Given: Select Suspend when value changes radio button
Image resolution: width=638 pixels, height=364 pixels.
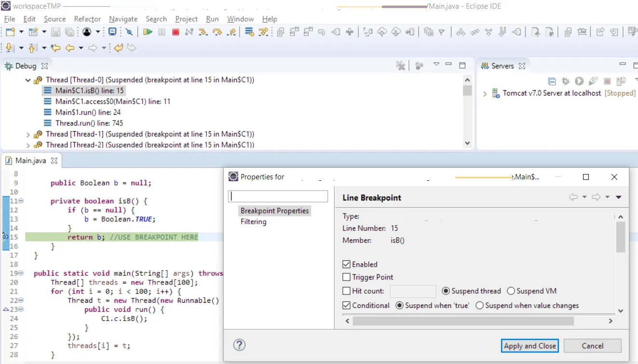Looking at the screenshot, I should click(x=479, y=305).
